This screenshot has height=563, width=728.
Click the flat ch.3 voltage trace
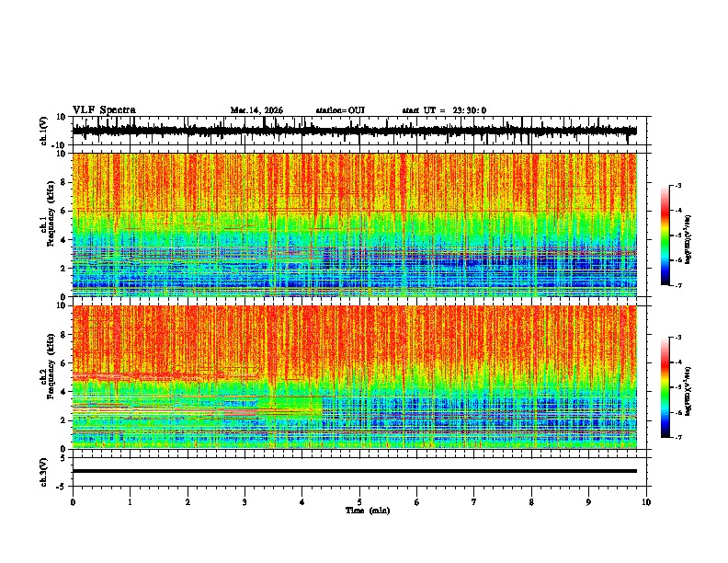click(x=354, y=471)
